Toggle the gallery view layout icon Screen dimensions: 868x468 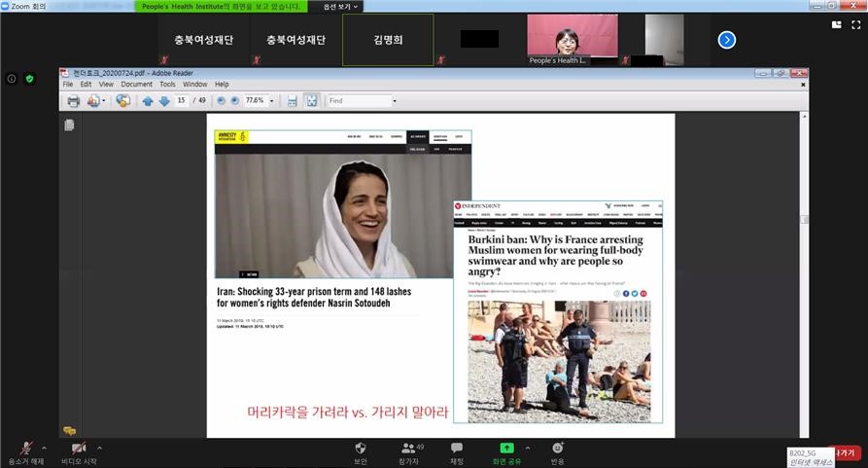click(x=836, y=25)
